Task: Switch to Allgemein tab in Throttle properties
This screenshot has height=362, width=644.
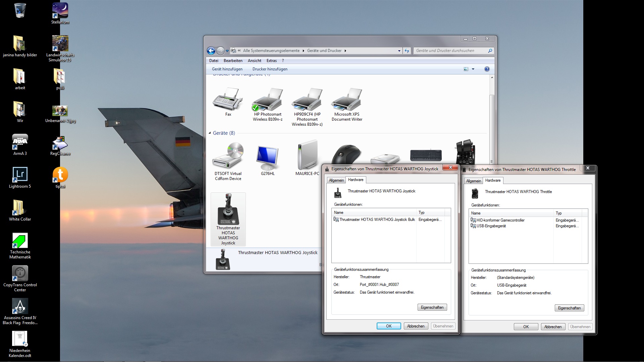Action: (x=474, y=181)
